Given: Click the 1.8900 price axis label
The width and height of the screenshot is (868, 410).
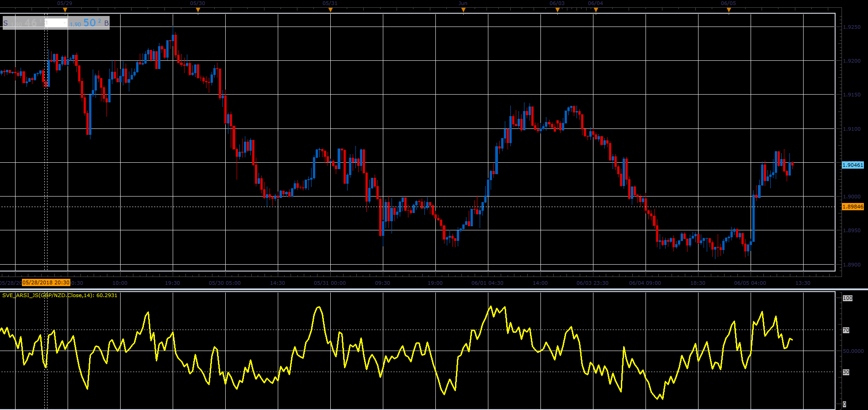Looking at the screenshot, I should tap(852, 265).
